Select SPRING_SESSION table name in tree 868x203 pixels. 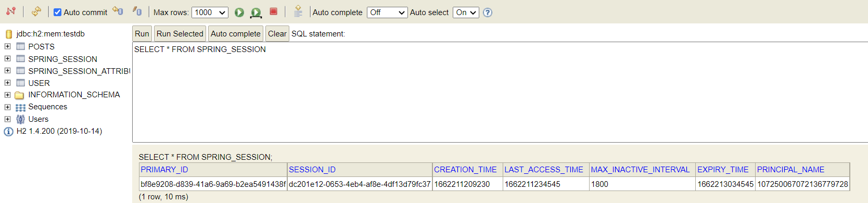pyautogui.click(x=62, y=59)
